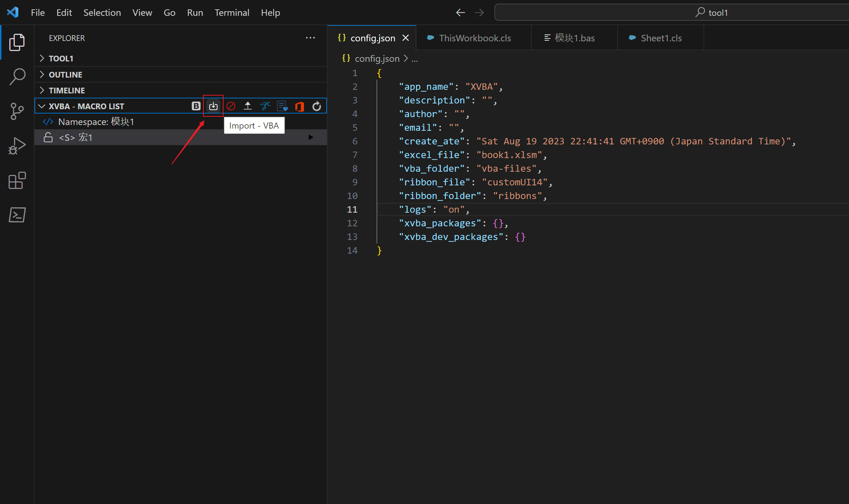Click config.json in the breadcrumb
849x504 pixels.
point(377,59)
